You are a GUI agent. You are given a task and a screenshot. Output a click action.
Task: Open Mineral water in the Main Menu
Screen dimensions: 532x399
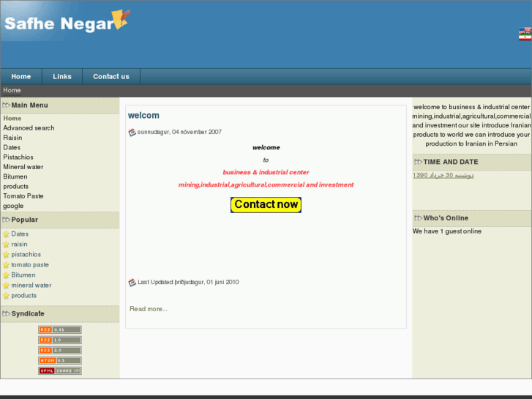tap(23, 167)
